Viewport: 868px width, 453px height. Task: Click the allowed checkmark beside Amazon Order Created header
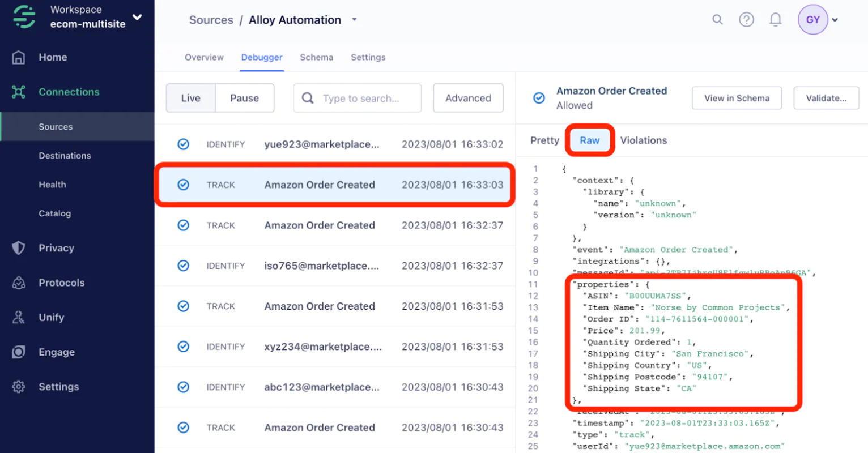point(539,98)
